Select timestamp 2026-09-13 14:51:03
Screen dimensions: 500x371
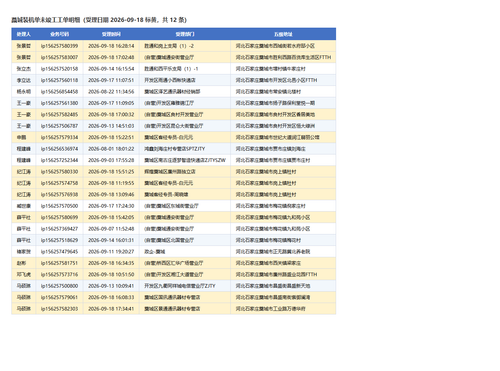[x=111, y=126]
